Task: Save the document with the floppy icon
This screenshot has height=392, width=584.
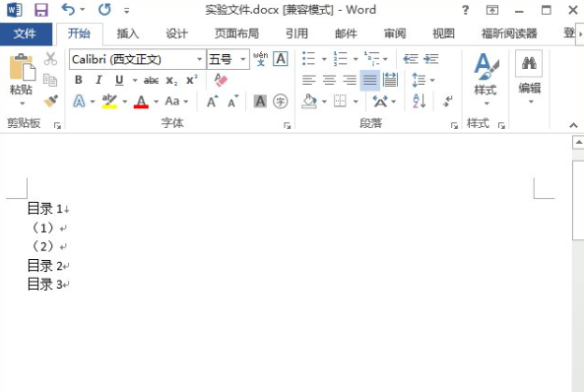Action: coord(41,10)
